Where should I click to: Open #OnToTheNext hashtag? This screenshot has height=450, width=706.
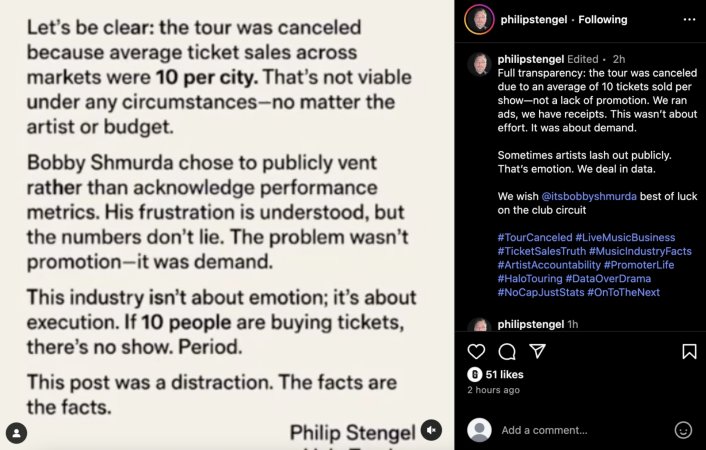click(x=623, y=292)
